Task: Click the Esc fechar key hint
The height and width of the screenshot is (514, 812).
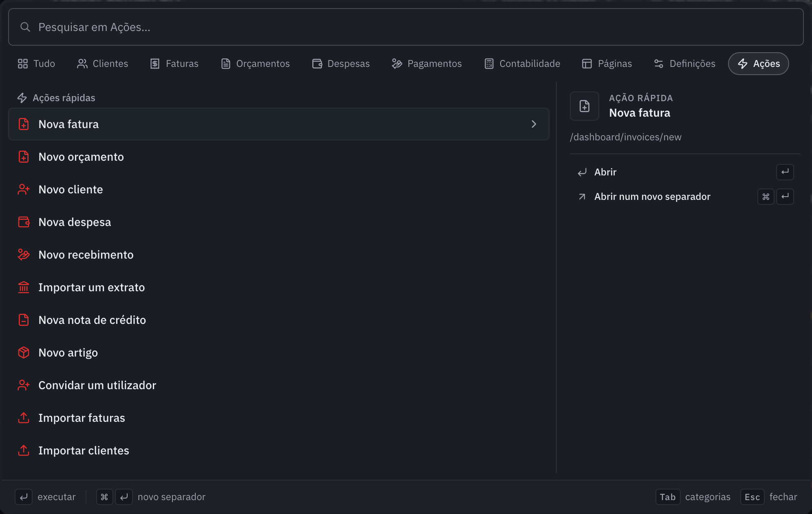Action: click(769, 497)
